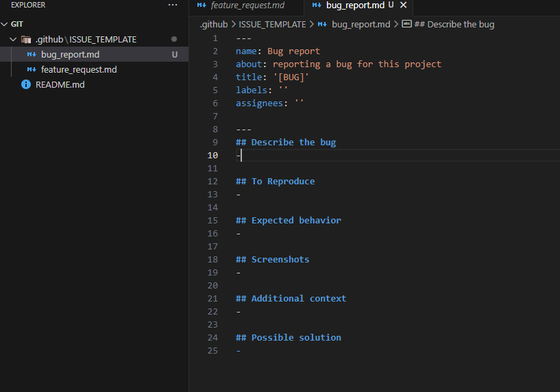Click .github in the breadcrumb path

pos(214,24)
